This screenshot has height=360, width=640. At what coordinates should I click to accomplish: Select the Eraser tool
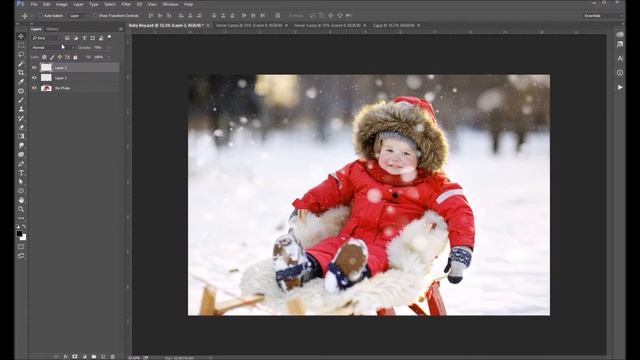click(x=21, y=127)
